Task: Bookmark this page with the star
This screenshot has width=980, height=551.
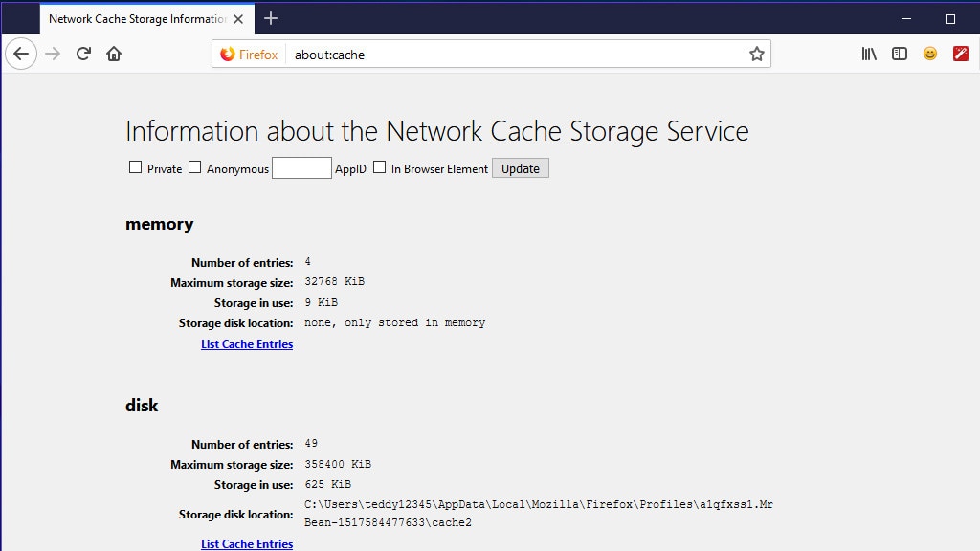Action: click(756, 54)
